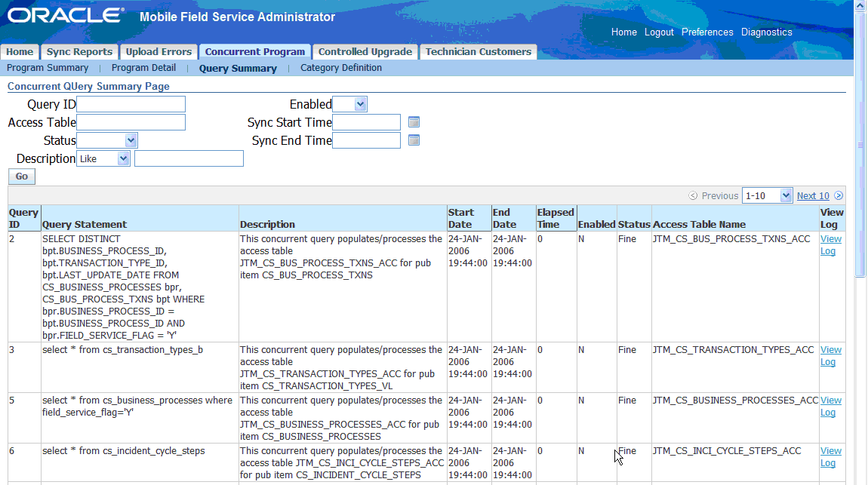Go to Program Summary subtab

(48, 67)
